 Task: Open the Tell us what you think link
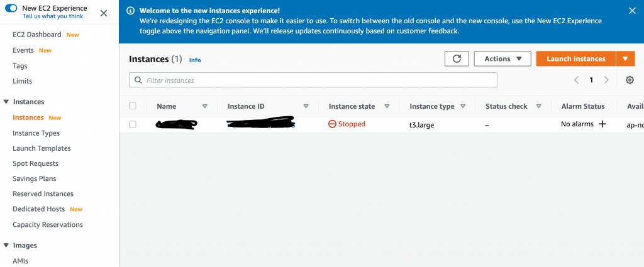[x=53, y=16]
